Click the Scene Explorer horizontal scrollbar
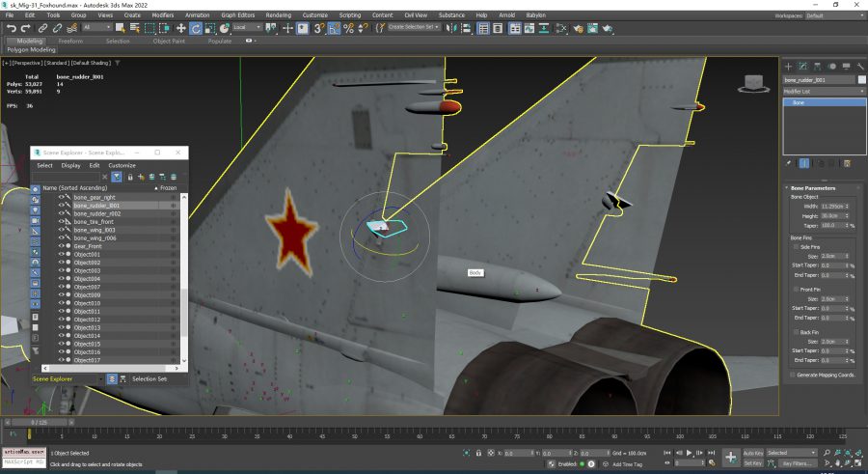The image size is (868, 474). pos(110,368)
